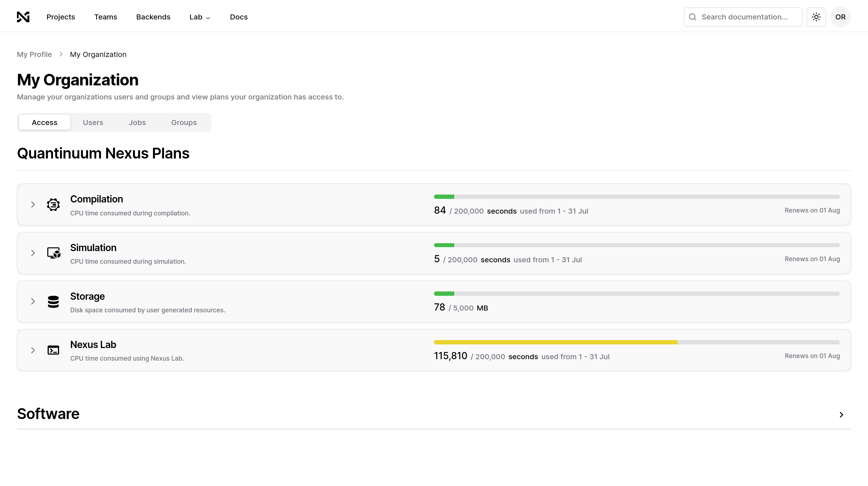Click 'Disk space consumed by user generated resources.'

click(147, 310)
